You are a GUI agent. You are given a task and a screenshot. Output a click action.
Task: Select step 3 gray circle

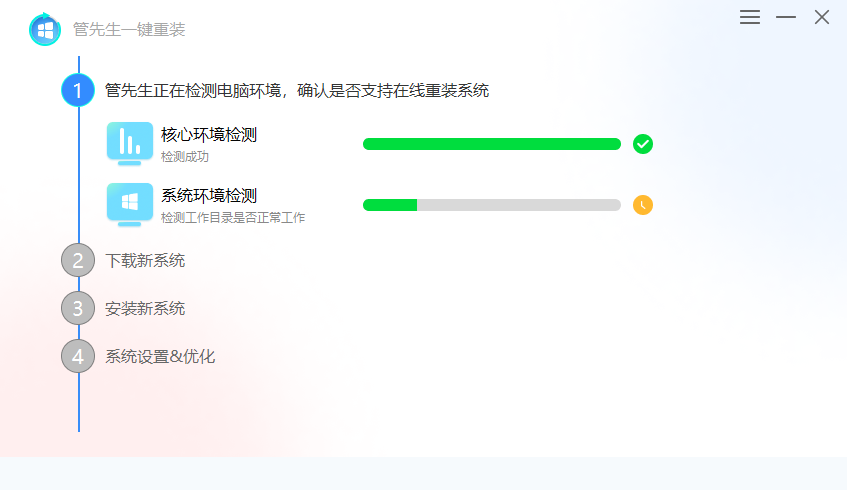tap(78, 308)
